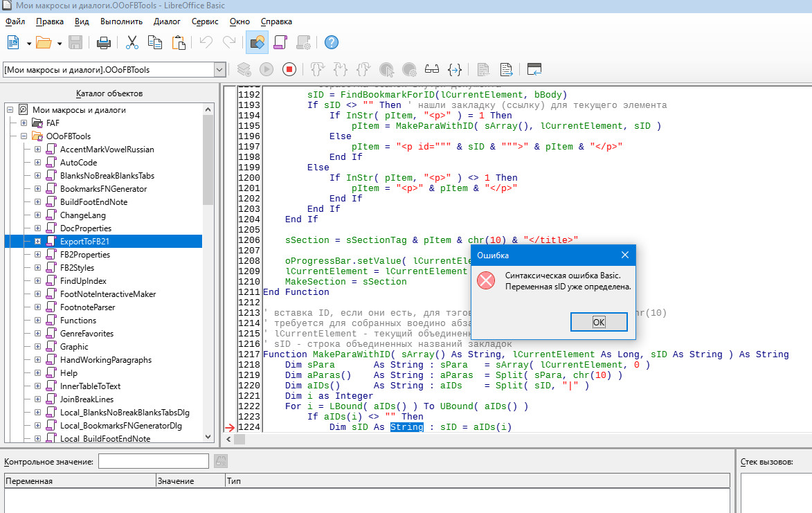Select the JoinBreakLines module
The width and height of the screenshot is (812, 513).
click(87, 399)
